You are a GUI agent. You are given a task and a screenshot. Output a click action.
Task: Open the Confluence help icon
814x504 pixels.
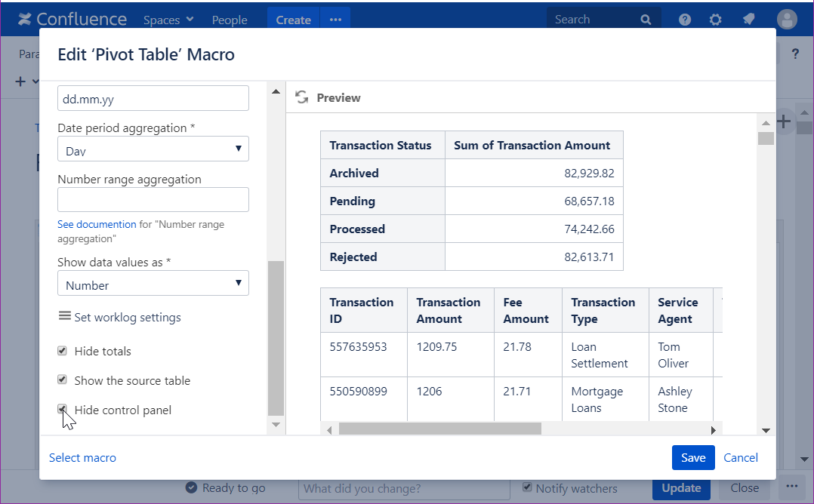pos(685,20)
